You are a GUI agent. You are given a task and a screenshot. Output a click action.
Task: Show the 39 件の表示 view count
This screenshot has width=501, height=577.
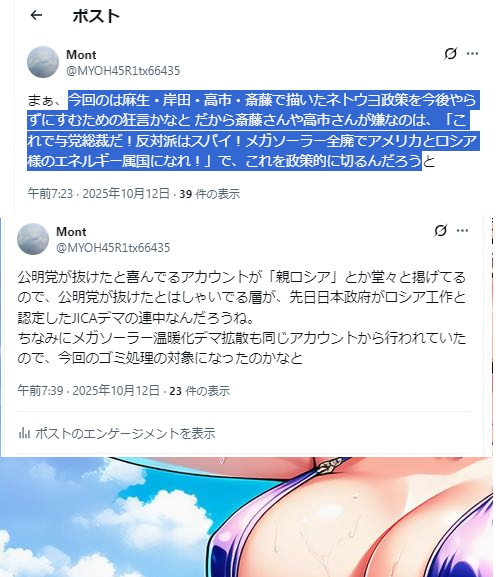(x=209, y=194)
